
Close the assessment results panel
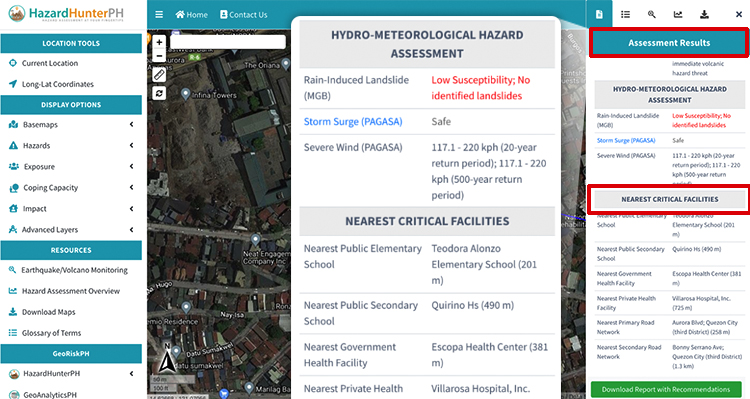click(739, 15)
